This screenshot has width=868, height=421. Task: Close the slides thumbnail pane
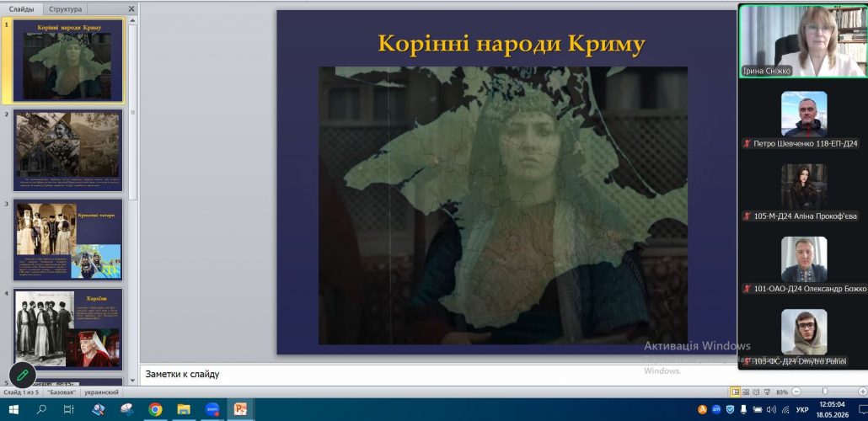131,9
